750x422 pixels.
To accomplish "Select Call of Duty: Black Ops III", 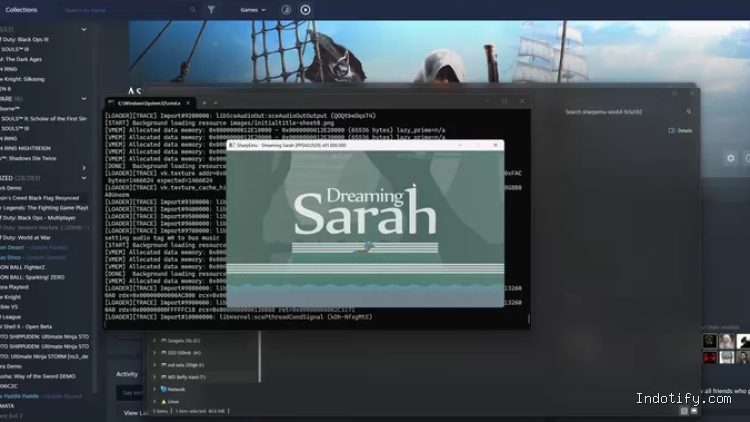I will 24,40.
